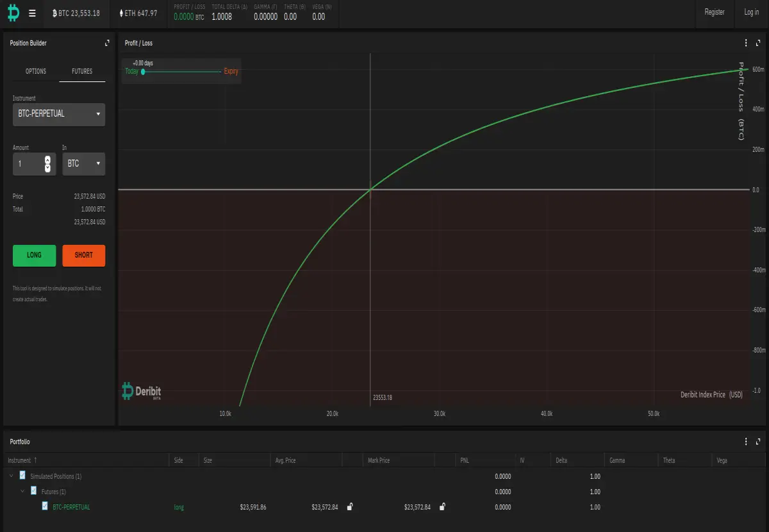The width and height of the screenshot is (769, 532).
Task: Click the green LONG button
Action: pyautogui.click(x=35, y=255)
